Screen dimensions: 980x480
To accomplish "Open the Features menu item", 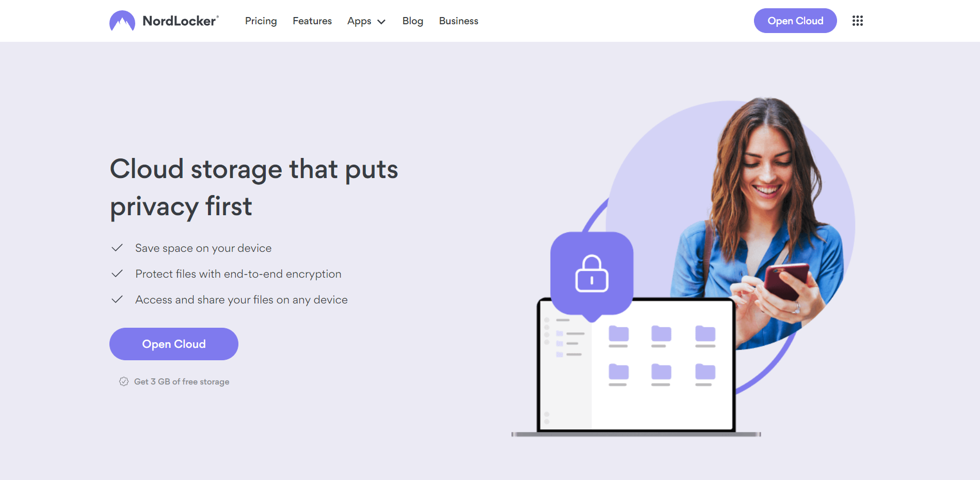I will pos(312,21).
